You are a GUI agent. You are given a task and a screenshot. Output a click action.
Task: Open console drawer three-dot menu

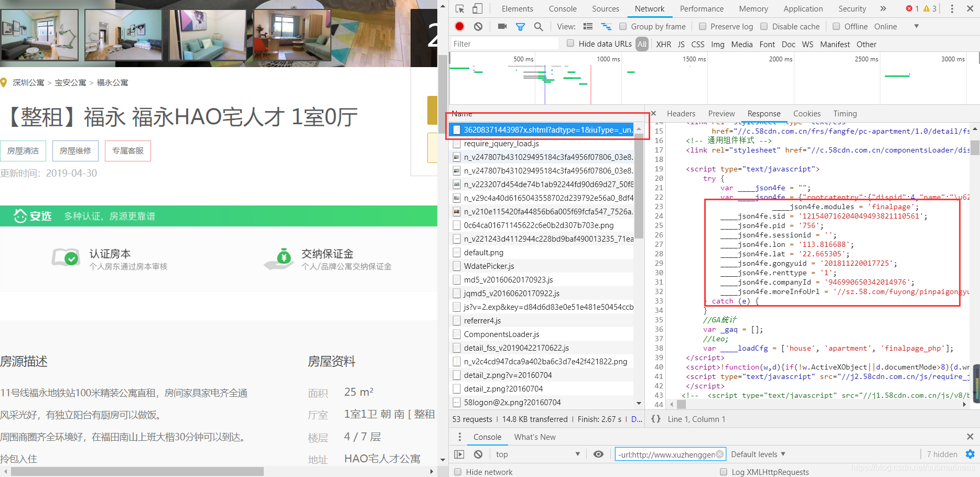point(460,437)
